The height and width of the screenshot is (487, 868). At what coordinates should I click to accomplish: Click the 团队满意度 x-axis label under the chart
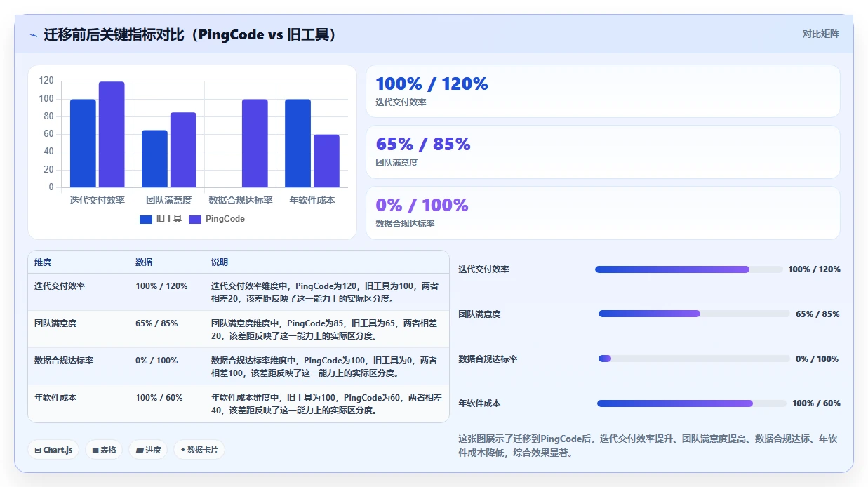point(169,200)
